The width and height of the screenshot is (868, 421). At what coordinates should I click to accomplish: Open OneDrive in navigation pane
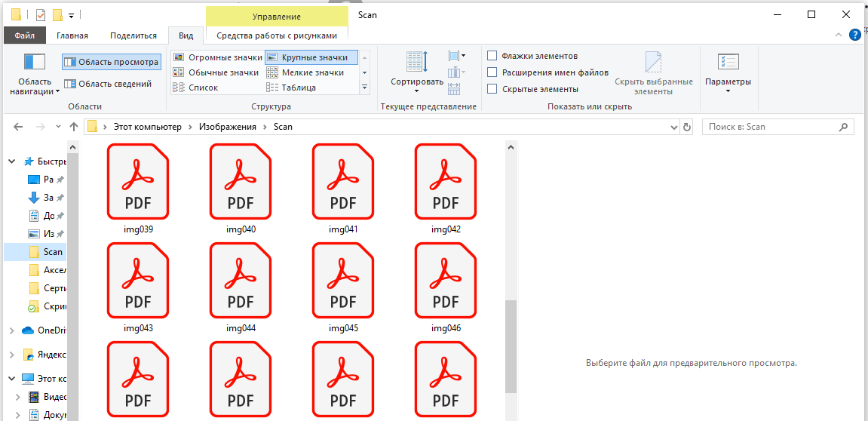pos(44,330)
